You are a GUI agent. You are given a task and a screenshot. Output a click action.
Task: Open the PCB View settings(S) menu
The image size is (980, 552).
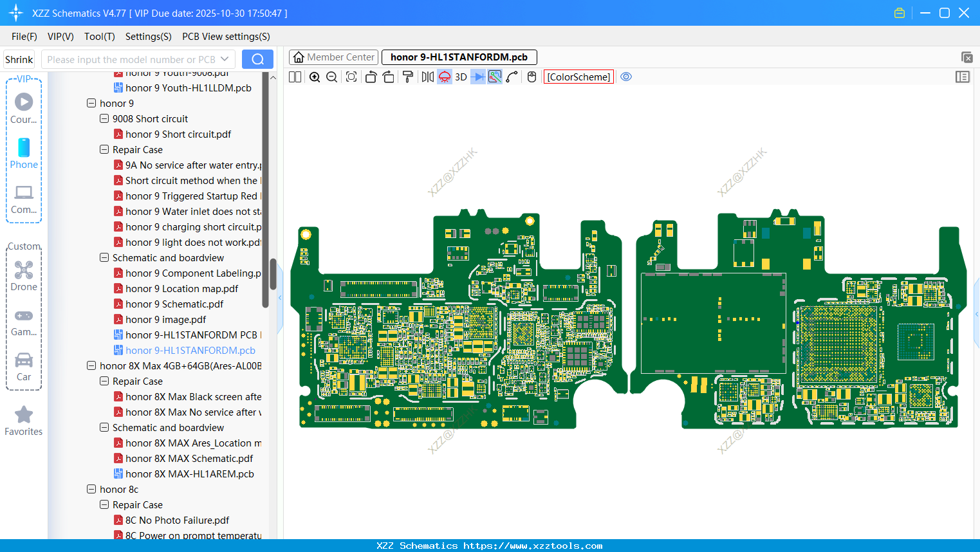[226, 37]
